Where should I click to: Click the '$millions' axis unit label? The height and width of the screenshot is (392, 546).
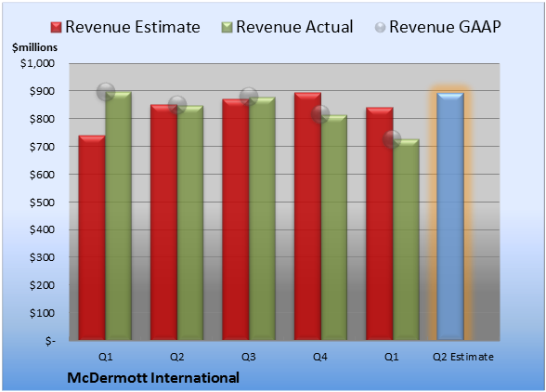[34, 47]
